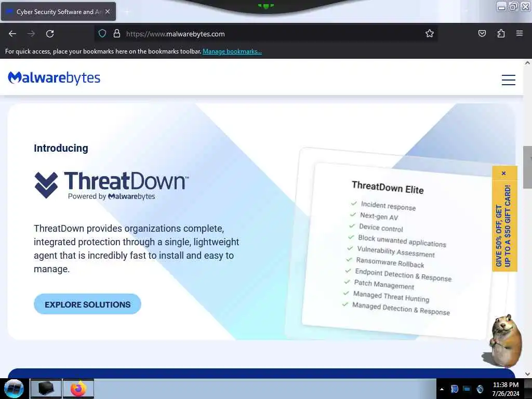Click the round tray icon beside clock
This screenshot has height=399, width=532.
click(x=480, y=389)
